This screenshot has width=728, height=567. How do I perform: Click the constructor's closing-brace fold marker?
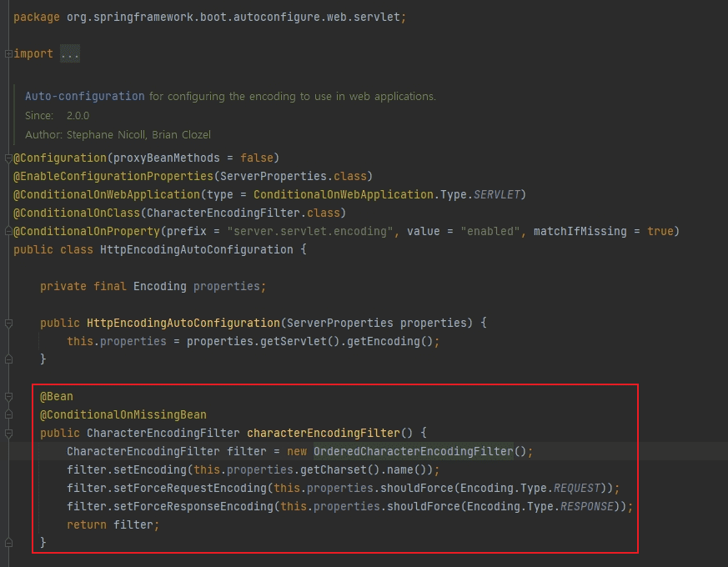[8, 359]
